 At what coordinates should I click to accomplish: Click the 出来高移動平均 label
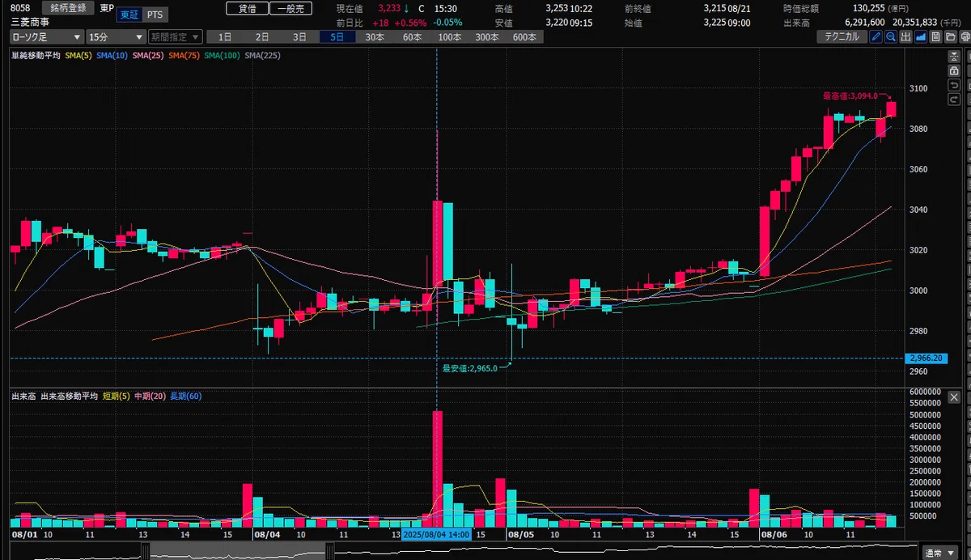(x=69, y=397)
